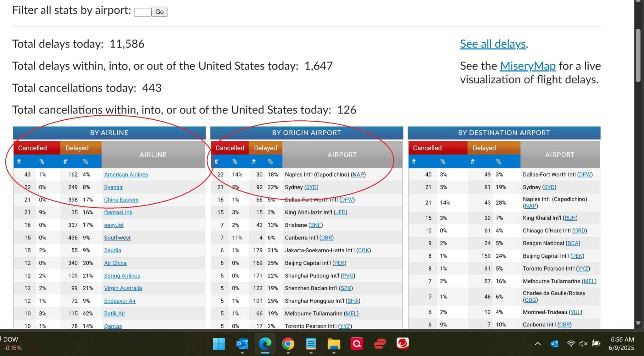Open the MiseryMap link
Image resolution: width=644 pixels, height=356 pixels.
coord(528,66)
